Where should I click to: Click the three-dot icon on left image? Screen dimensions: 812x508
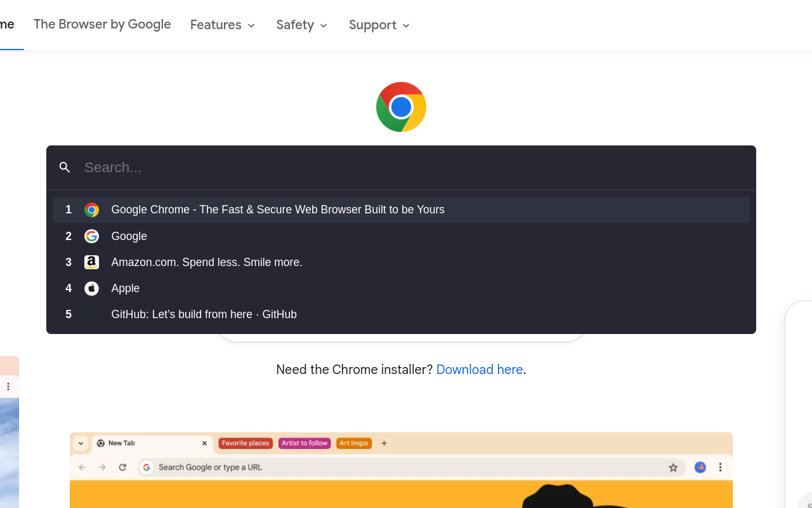coord(8,387)
